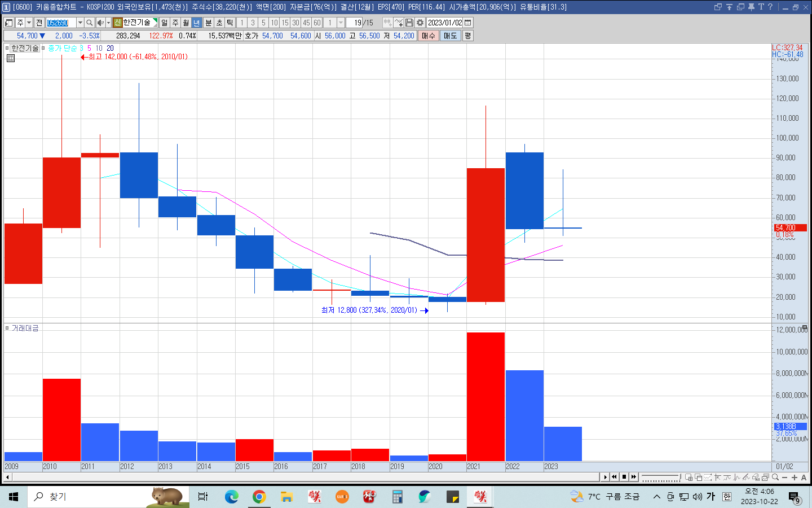The width and height of the screenshot is (812, 508).
Task: Toggle the 일 daily period button
Action: [x=164, y=23]
